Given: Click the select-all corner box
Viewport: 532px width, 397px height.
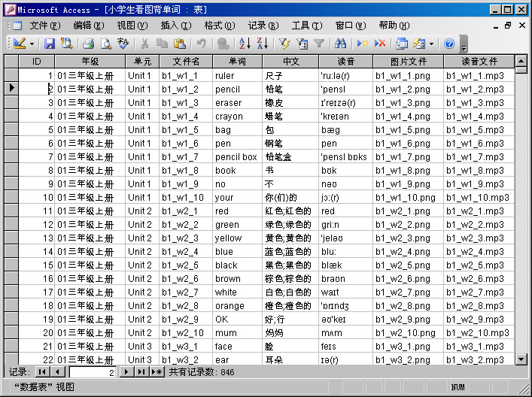Looking at the screenshot, I should pos(11,62).
